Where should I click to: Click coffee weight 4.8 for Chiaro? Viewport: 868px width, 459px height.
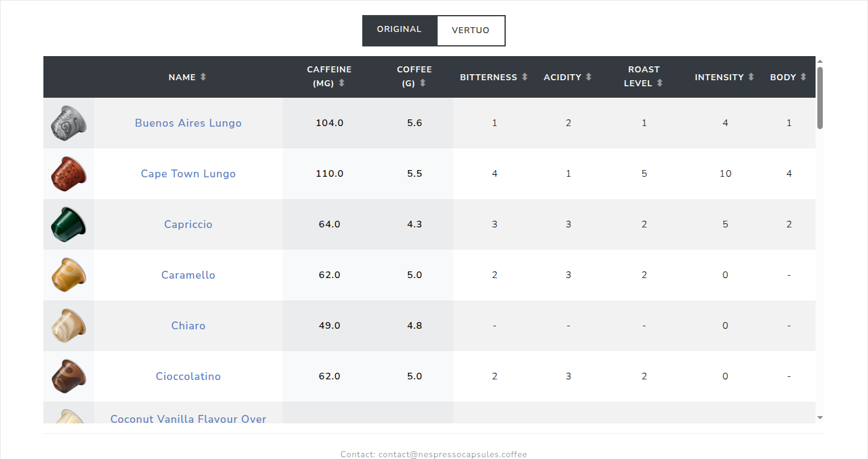tap(415, 326)
